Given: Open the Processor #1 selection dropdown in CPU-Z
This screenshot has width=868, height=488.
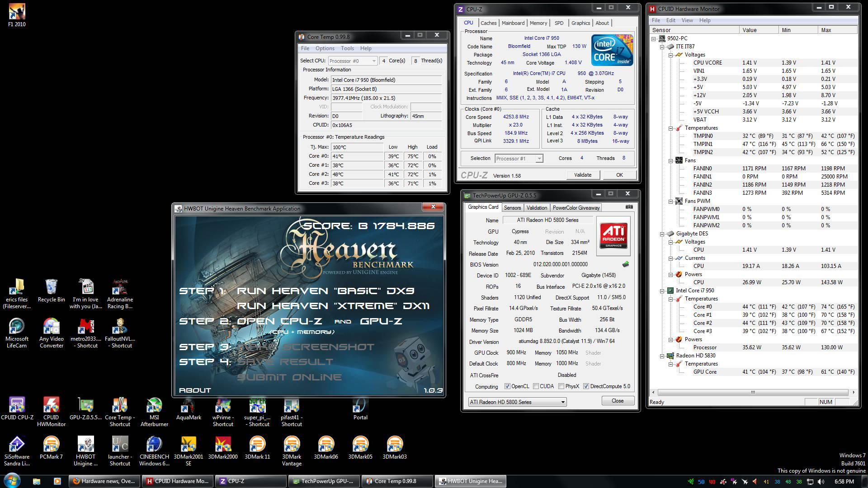Looking at the screenshot, I should [x=519, y=158].
